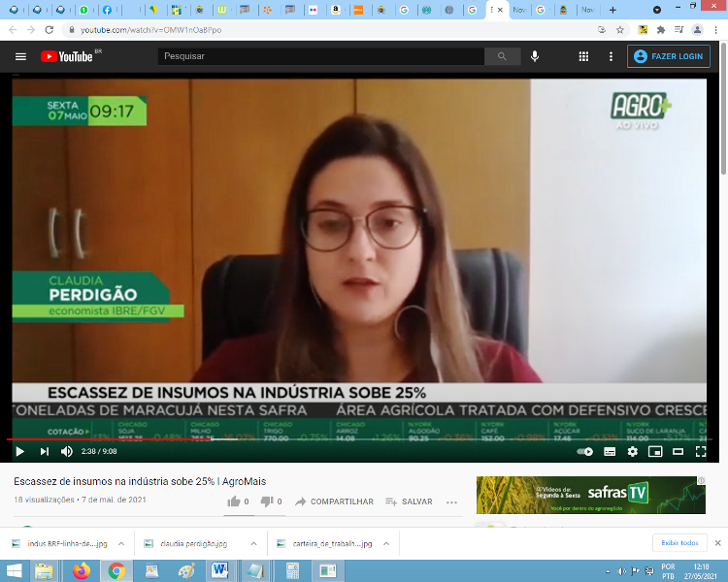The height and width of the screenshot is (582, 728).
Task: Focus the Pesquisar search field
Action: [321, 56]
